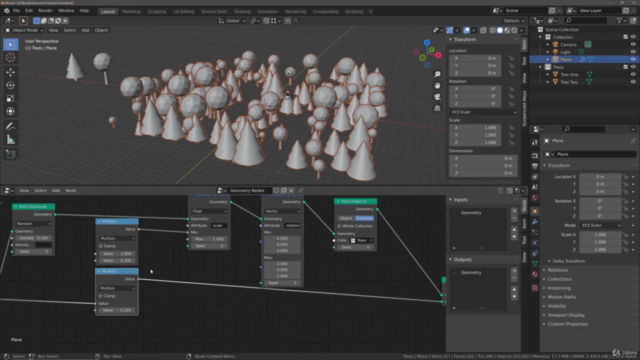The image size is (640, 360).
Task: Select Tree One in the outliner
Action: coord(569,74)
